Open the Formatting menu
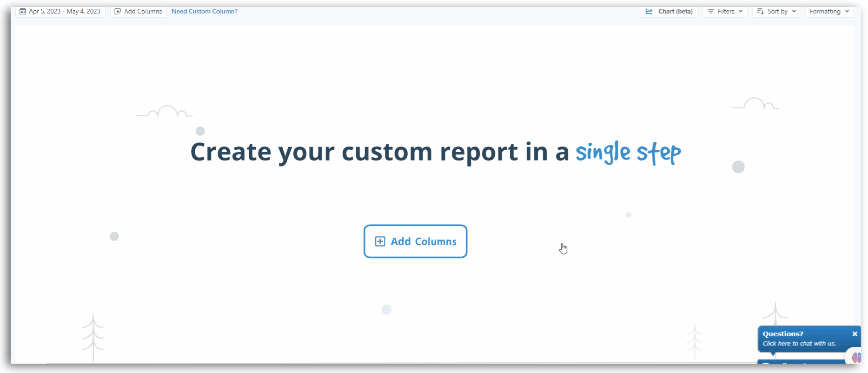 click(x=829, y=12)
